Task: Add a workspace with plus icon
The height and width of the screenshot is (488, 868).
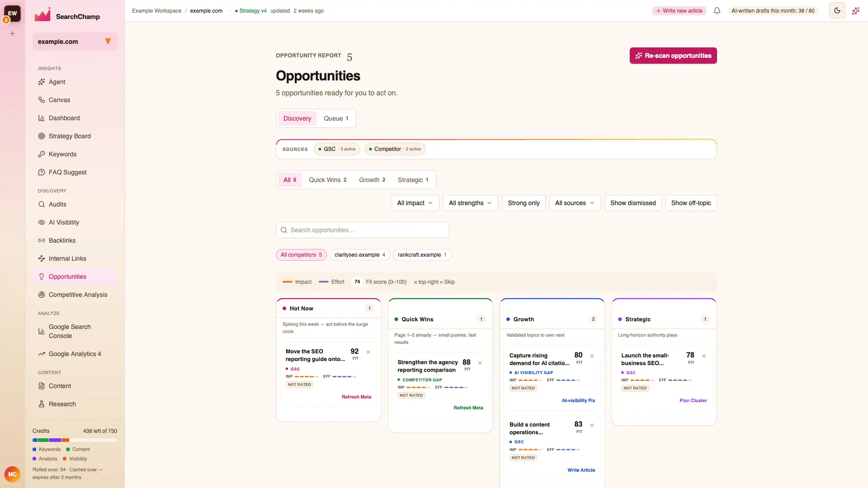Action: click(13, 33)
